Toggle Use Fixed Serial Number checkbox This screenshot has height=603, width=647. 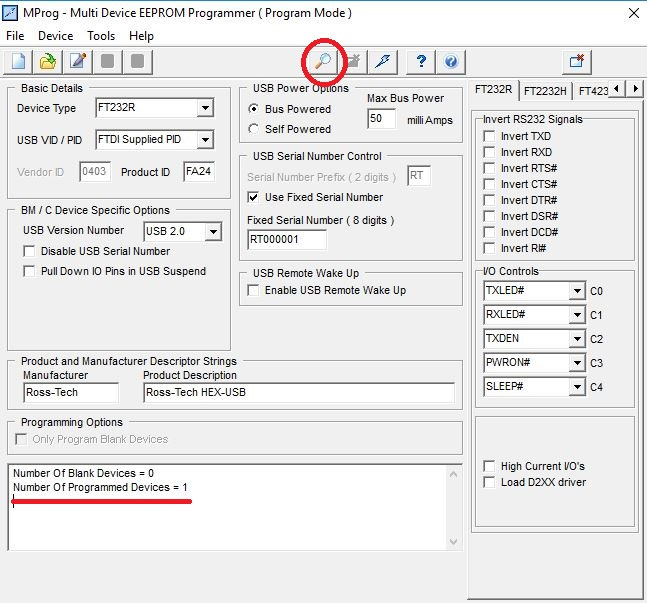[x=253, y=197]
